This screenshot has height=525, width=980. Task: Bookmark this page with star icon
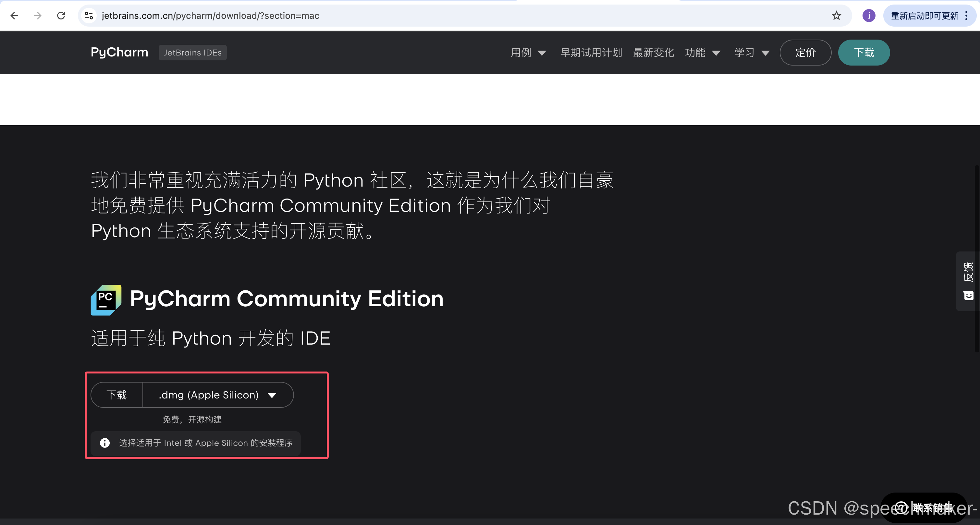(x=836, y=16)
